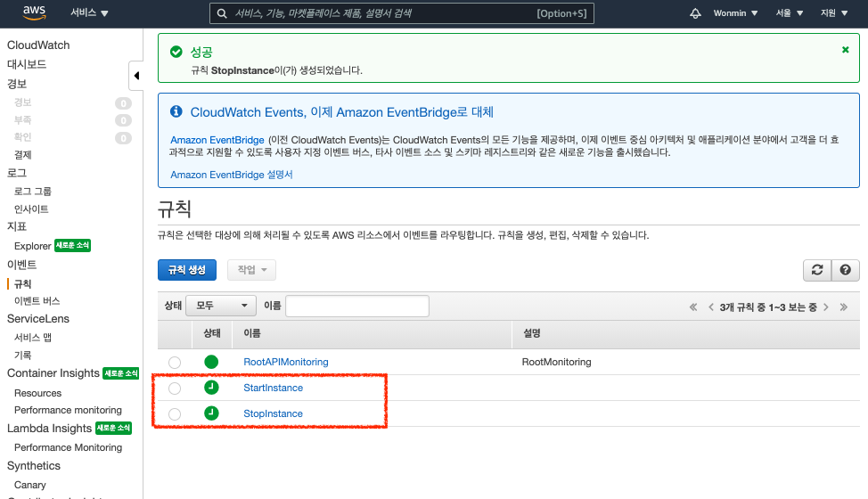
Task: Open Container Insights in sidebar
Action: (53, 372)
